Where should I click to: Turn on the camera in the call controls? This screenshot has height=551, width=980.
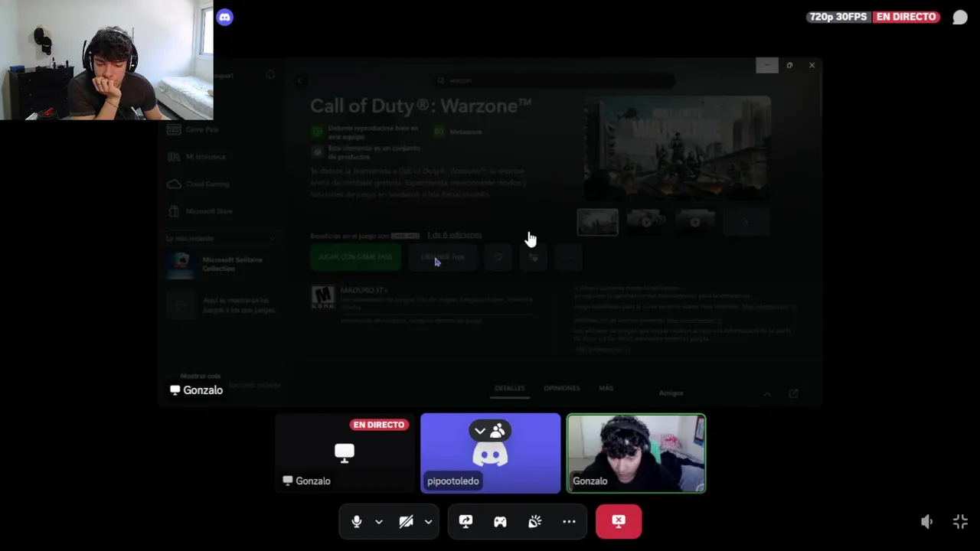406,521
